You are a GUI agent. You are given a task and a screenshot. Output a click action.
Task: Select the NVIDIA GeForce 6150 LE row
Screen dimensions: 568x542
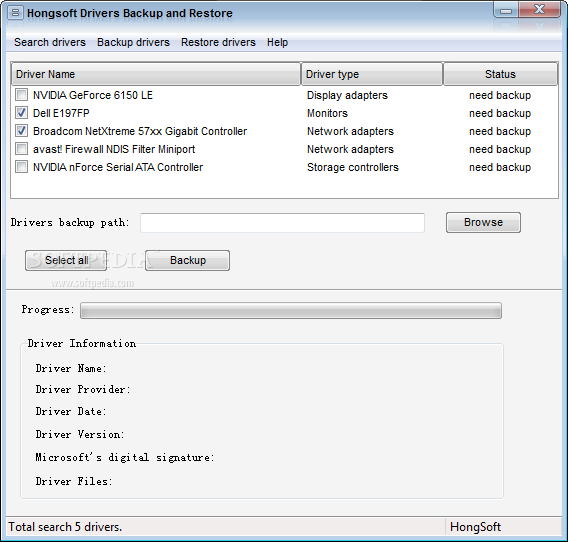click(284, 95)
